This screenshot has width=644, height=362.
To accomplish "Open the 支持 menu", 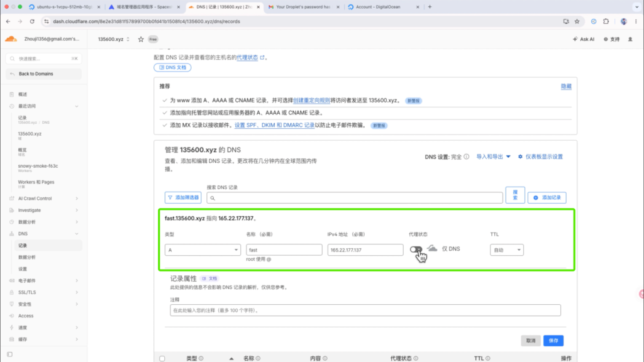I will click(x=611, y=39).
